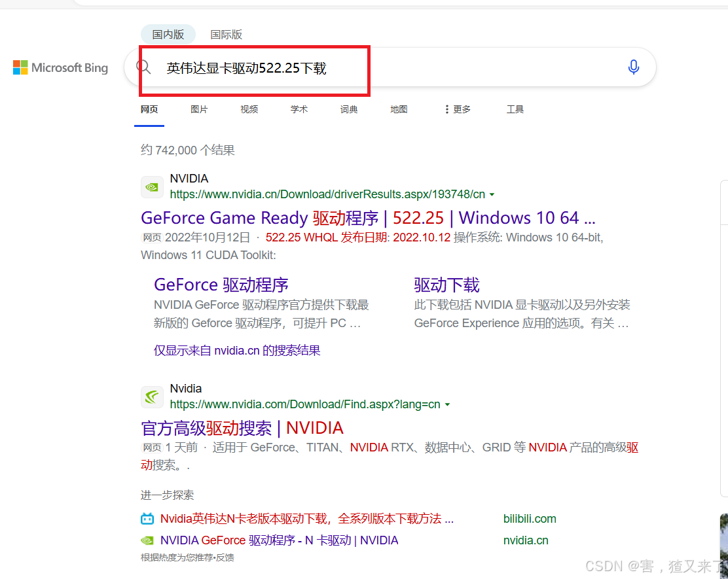The image size is (728, 579).
Task: Click the Microsoft Bing logo
Action: pyautogui.click(x=60, y=68)
